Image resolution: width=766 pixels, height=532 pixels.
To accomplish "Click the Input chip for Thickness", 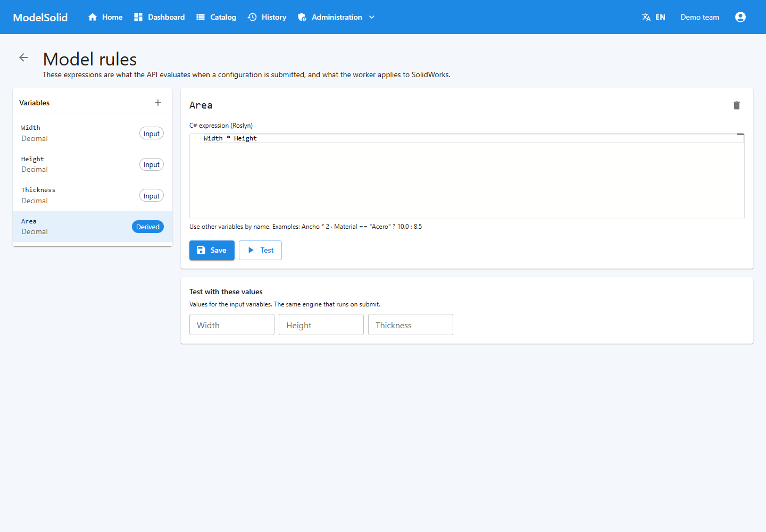I will point(152,196).
